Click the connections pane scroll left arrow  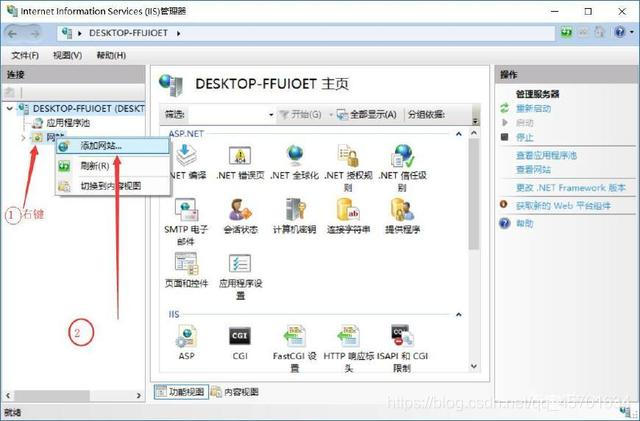pos(8,395)
